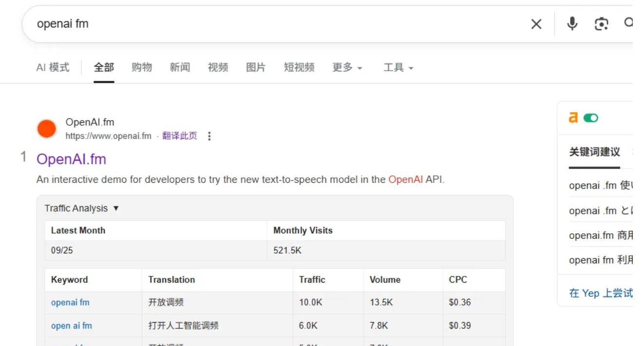This screenshot has height=346, width=644.
Task: Switch to 新闻 tab
Action: tap(180, 68)
